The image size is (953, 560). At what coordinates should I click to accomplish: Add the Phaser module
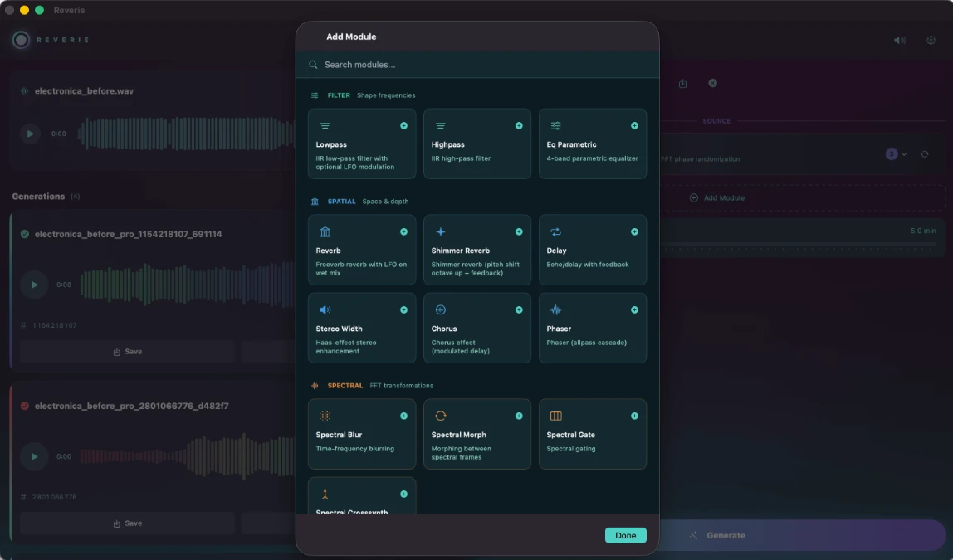click(634, 309)
